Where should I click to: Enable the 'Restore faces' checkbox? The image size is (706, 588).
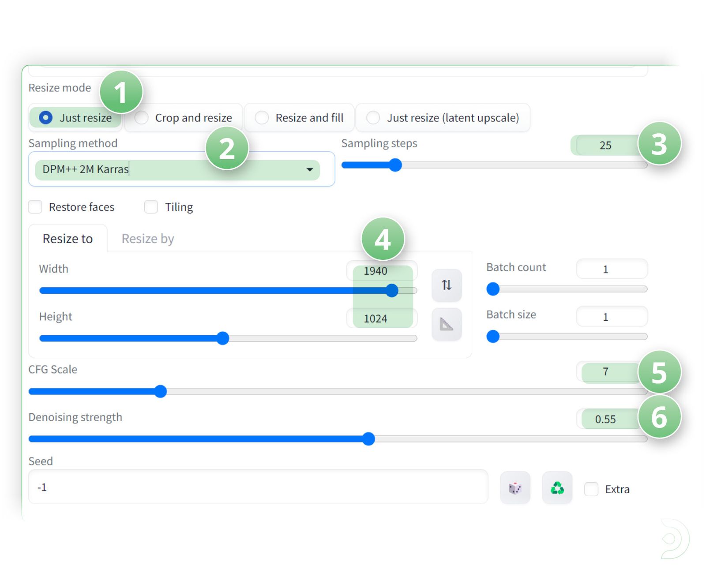tap(35, 206)
